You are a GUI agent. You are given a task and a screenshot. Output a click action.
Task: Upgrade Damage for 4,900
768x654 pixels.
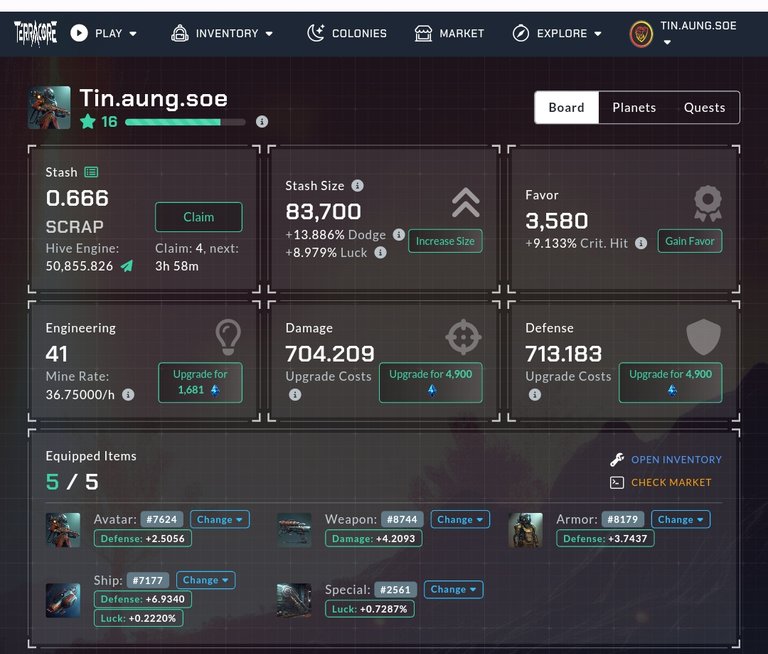pos(431,382)
